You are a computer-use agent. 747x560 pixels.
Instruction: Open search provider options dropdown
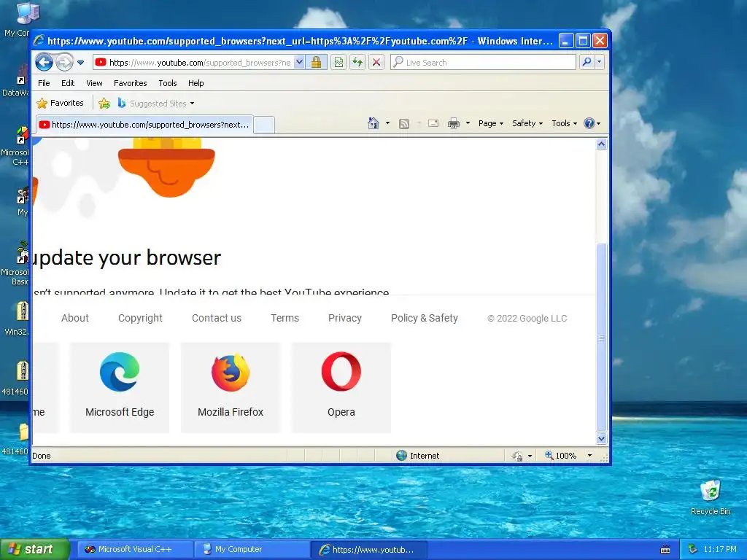(x=600, y=63)
